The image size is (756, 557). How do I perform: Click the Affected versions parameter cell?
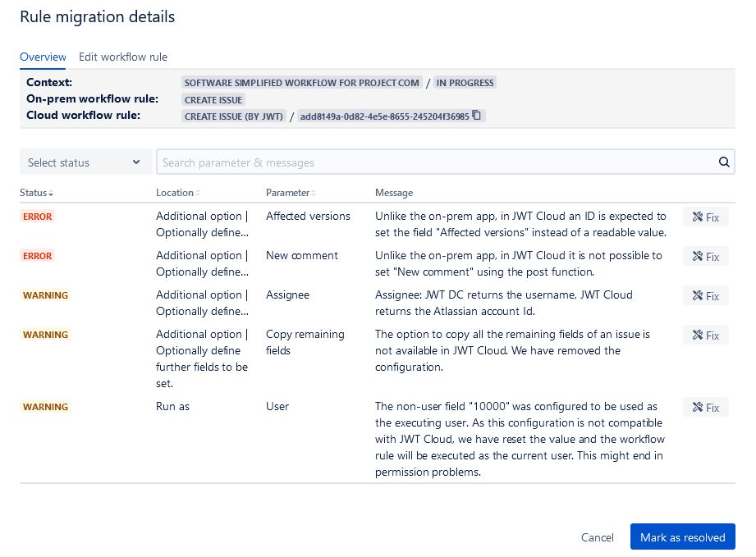click(x=308, y=217)
